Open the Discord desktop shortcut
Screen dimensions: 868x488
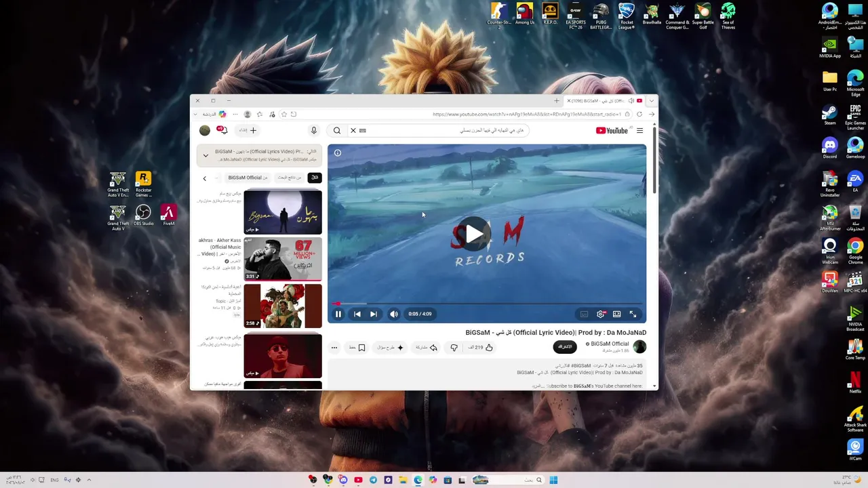(x=829, y=148)
